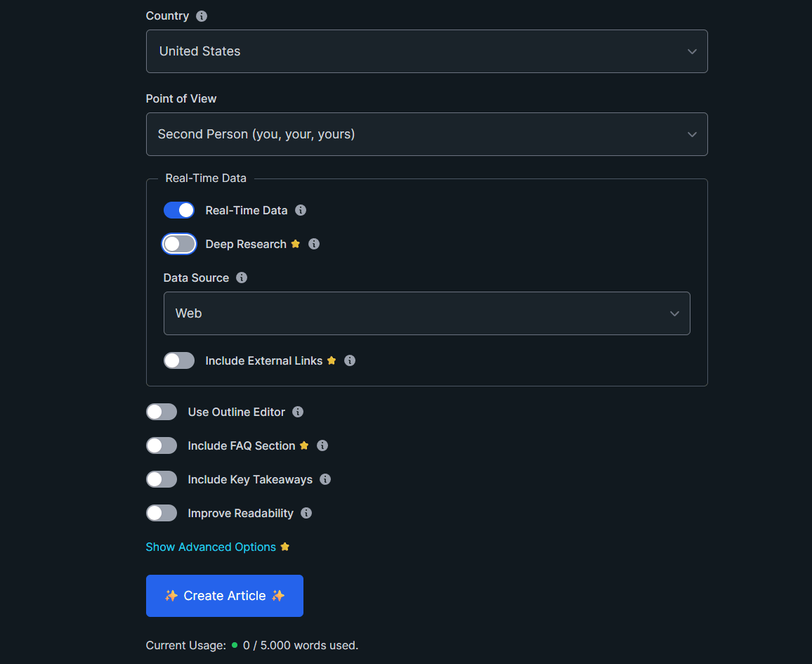Viewport: 812px width, 664px height.
Task: Enable the Deep Research toggle
Action: (179, 244)
